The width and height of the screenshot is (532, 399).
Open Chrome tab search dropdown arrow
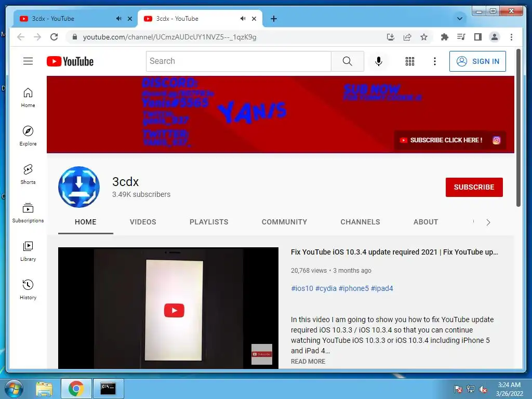tap(460, 19)
